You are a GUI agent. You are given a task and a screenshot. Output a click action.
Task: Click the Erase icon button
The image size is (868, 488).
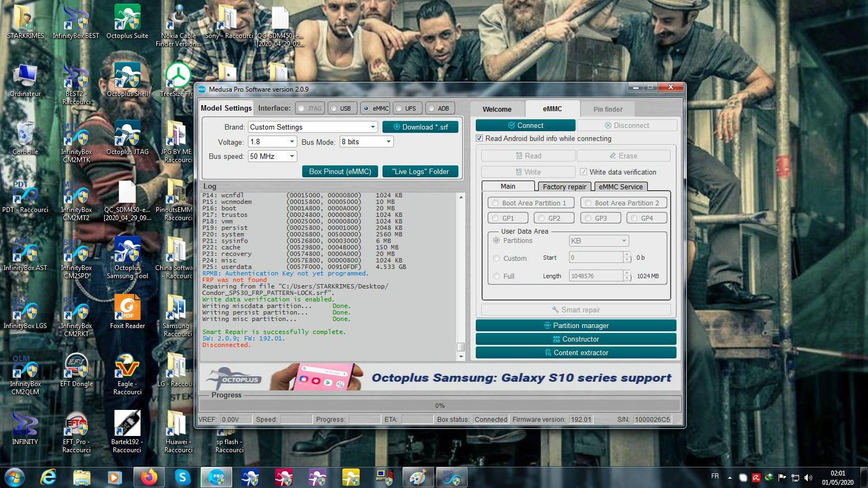624,156
